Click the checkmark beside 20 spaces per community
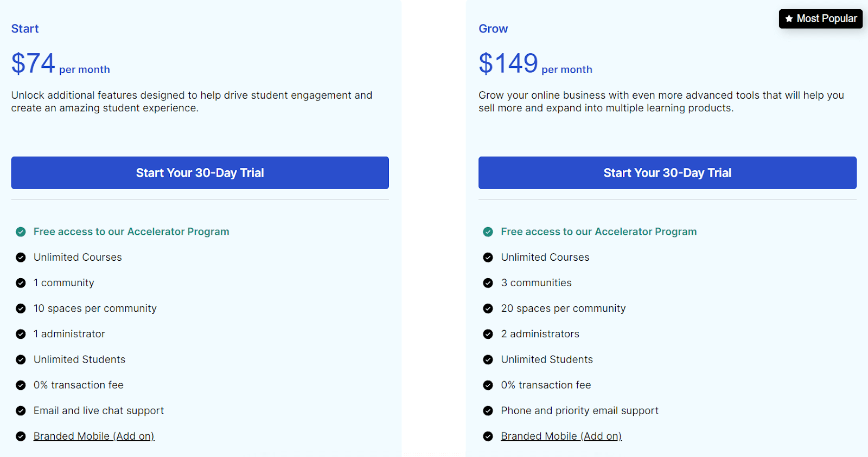 [x=488, y=308]
